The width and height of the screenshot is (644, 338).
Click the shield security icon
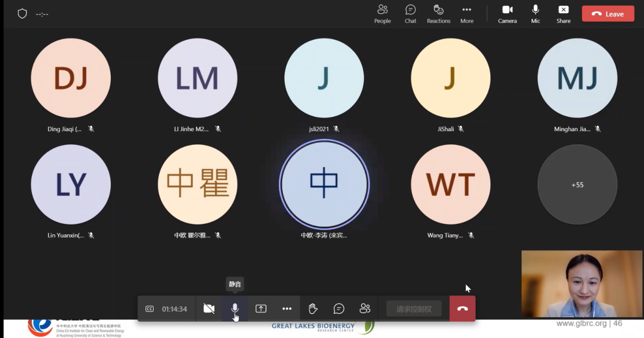point(22,14)
